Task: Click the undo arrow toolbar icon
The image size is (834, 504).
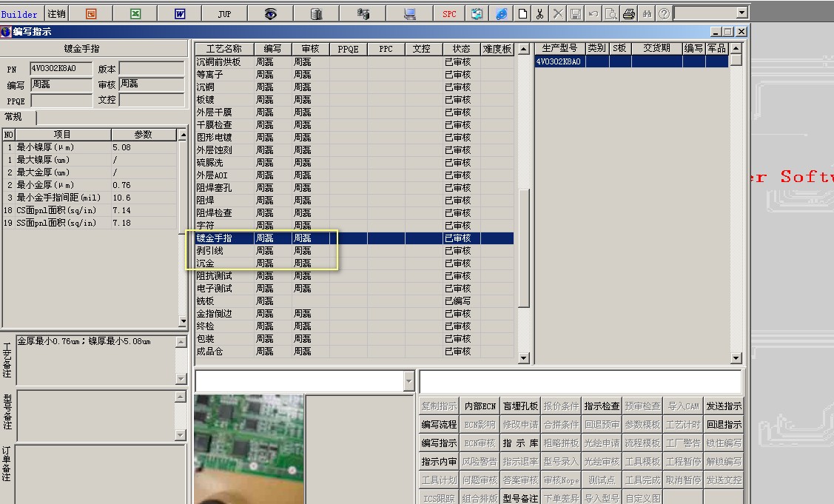Action: click(x=593, y=14)
